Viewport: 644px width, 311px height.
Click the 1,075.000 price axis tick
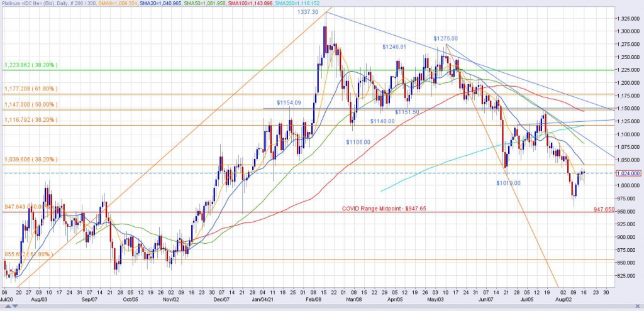[x=629, y=147]
